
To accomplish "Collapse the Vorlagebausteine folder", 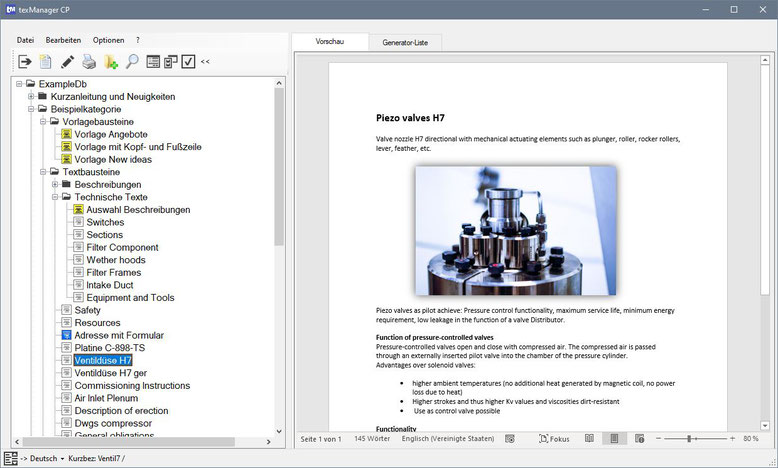I will pos(43,122).
